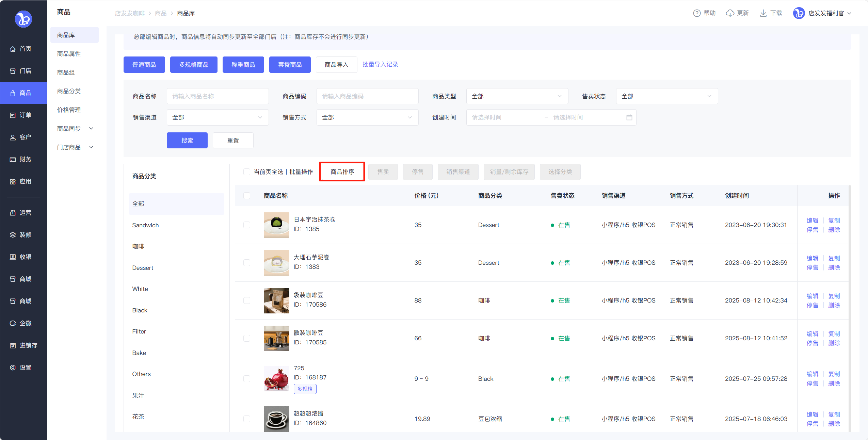Open the 批量导入记录 link
Viewport: 868px width, 440px height.
pos(380,65)
